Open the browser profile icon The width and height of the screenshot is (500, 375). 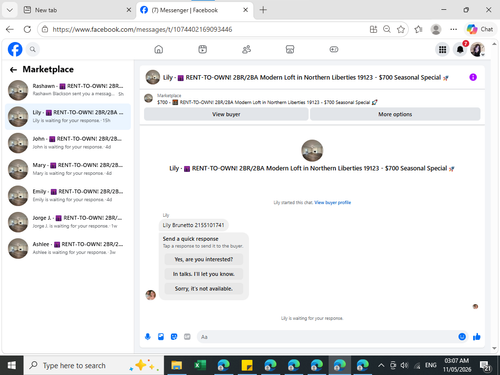436,29
